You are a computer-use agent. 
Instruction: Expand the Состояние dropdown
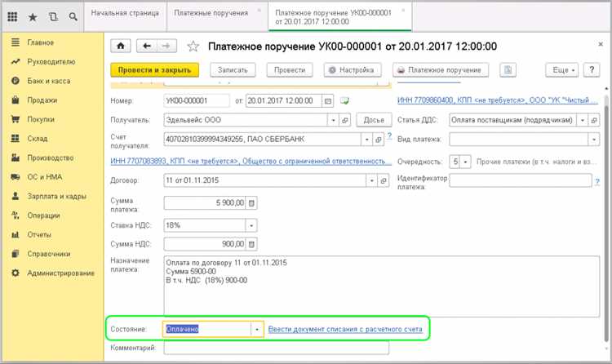(x=257, y=329)
